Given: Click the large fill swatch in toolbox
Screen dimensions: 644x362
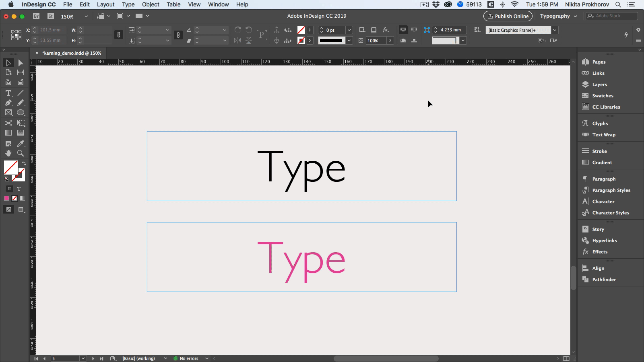Looking at the screenshot, I should (x=10, y=167).
